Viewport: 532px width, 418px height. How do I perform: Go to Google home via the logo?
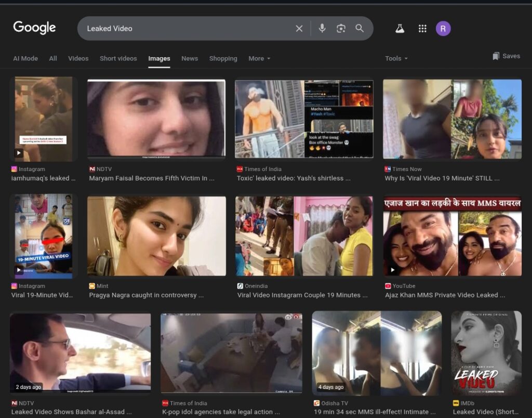tap(34, 28)
